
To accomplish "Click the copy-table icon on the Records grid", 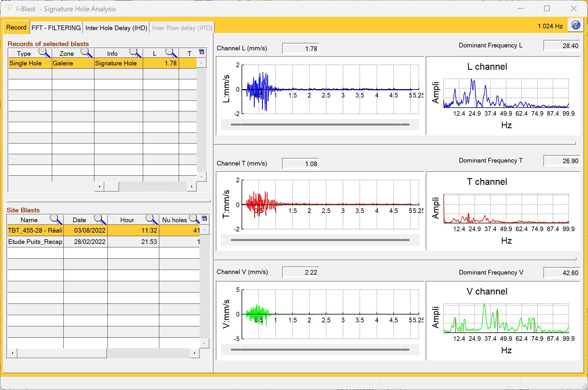I will pos(201,52).
